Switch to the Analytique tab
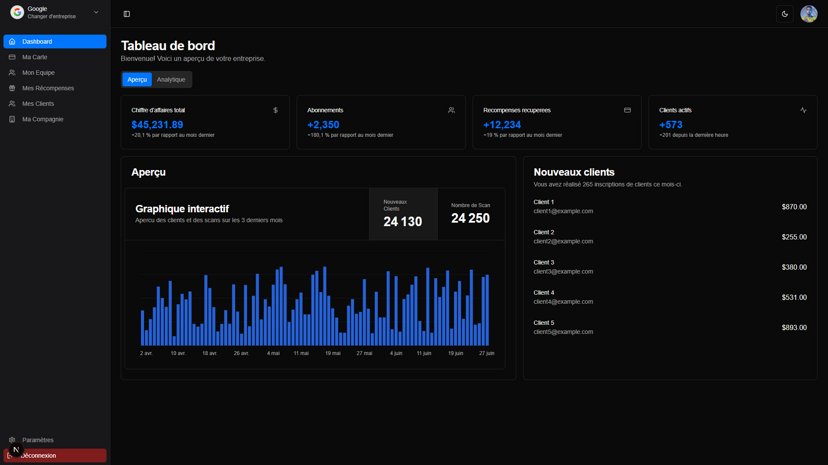The image size is (828, 465). coord(171,80)
